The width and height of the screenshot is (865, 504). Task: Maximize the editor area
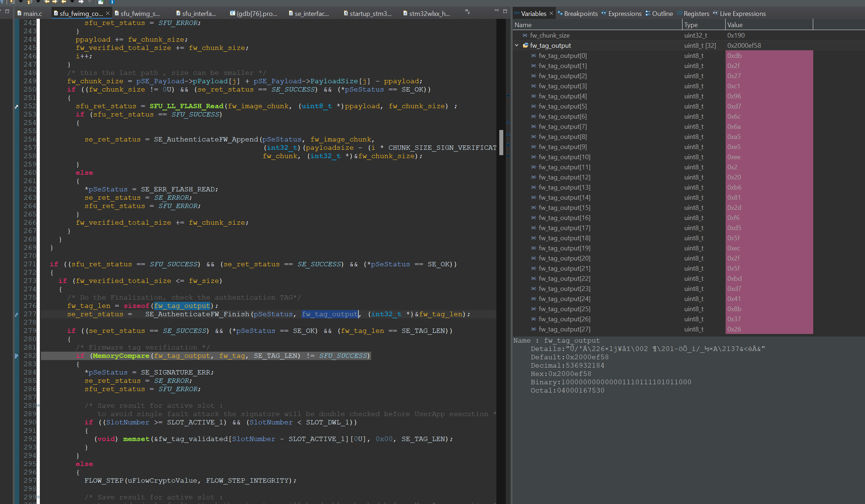pos(505,11)
